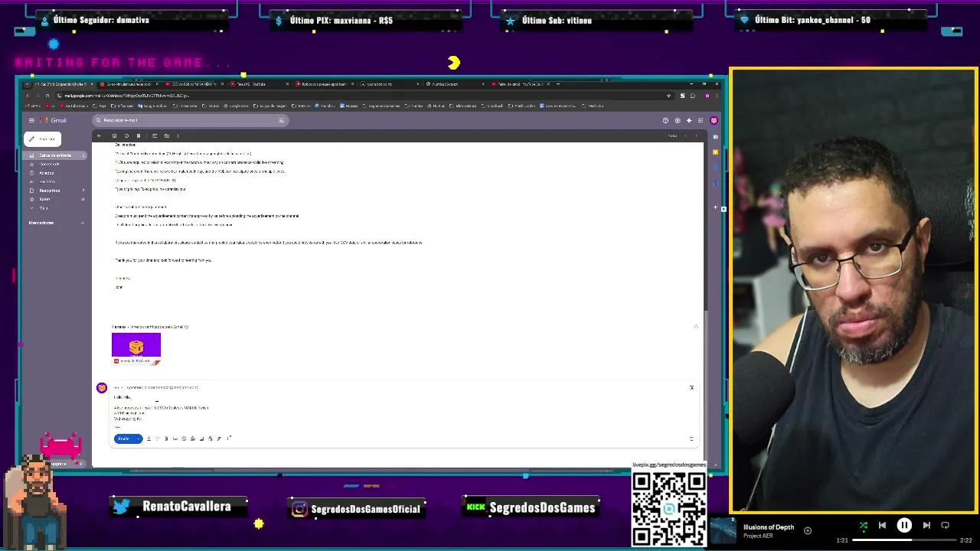Go to the previous track
Screen dimensions: 980x551
tap(882, 525)
